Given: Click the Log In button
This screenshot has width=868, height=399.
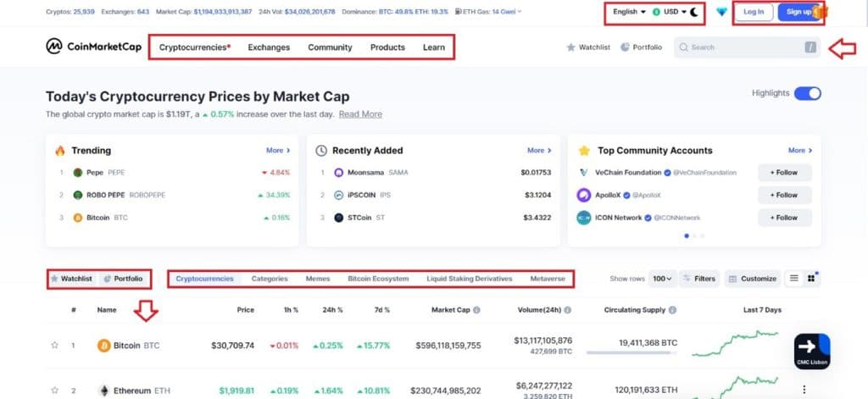Looking at the screenshot, I should [x=754, y=12].
